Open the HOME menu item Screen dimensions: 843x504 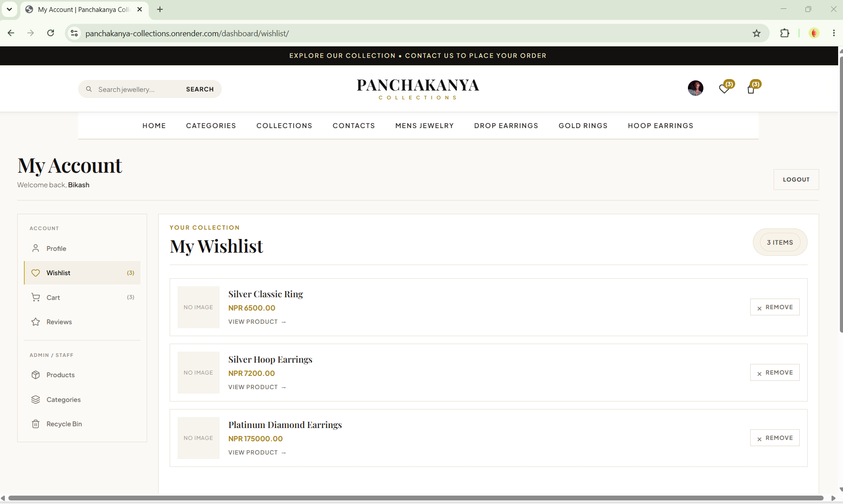pos(154,126)
